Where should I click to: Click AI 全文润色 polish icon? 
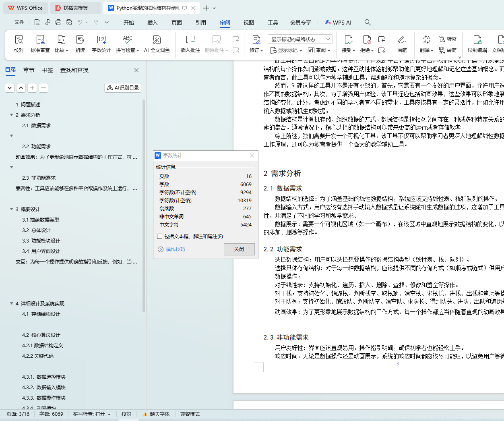[x=157, y=39]
